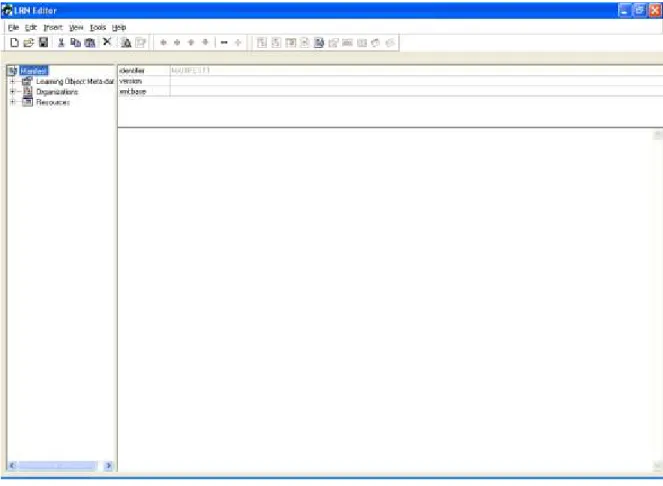Open the File menu
Viewport: 663px width, 486px height.
(14, 27)
